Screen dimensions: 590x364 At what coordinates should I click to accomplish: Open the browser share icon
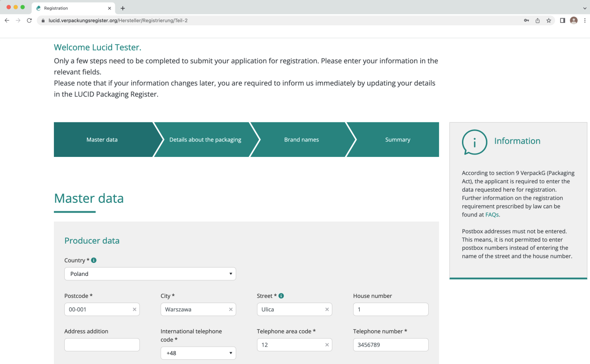pos(537,21)
